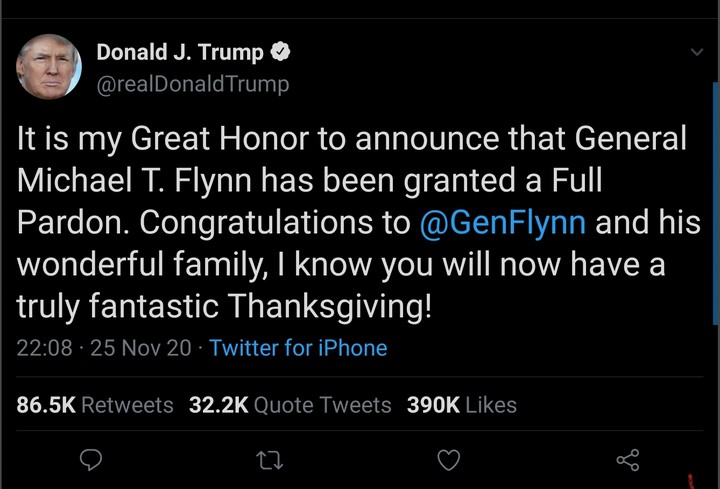Click the Donald J. Trump display name

coord(180,52)
